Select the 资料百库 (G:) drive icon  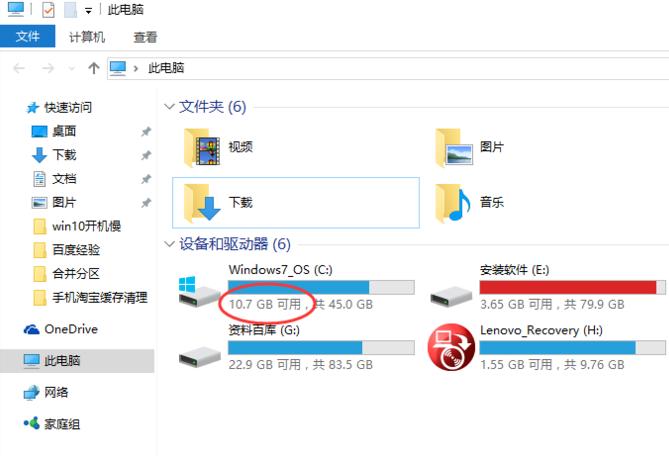(196, 348)
